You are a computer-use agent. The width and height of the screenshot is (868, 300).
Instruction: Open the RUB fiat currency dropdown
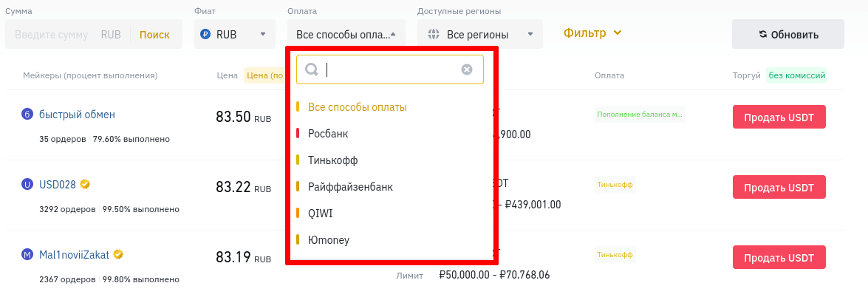point(233,35)
